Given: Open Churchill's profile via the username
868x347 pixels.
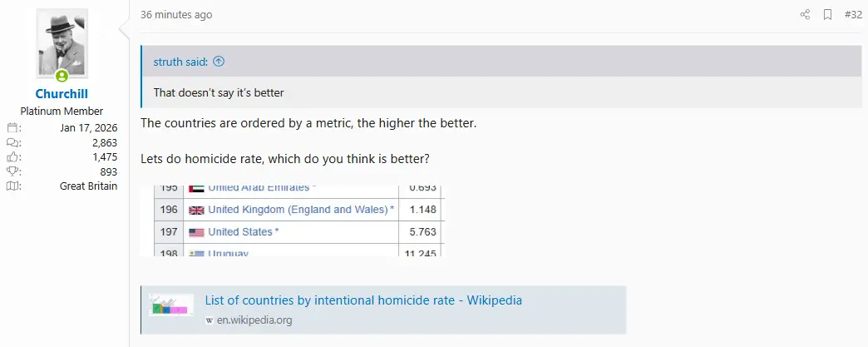Looking at the screenshot, I should click(x=62, y=94).
